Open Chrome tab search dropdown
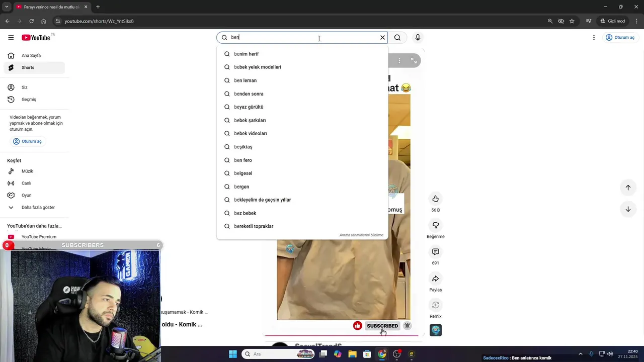 point(7,7)
